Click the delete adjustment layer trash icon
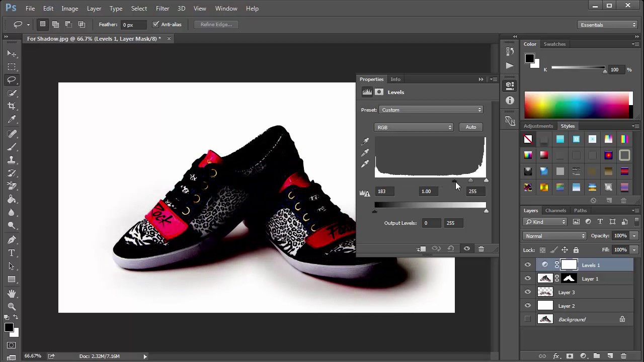Screen dimensions: 644x362 (x=481, y=249)
